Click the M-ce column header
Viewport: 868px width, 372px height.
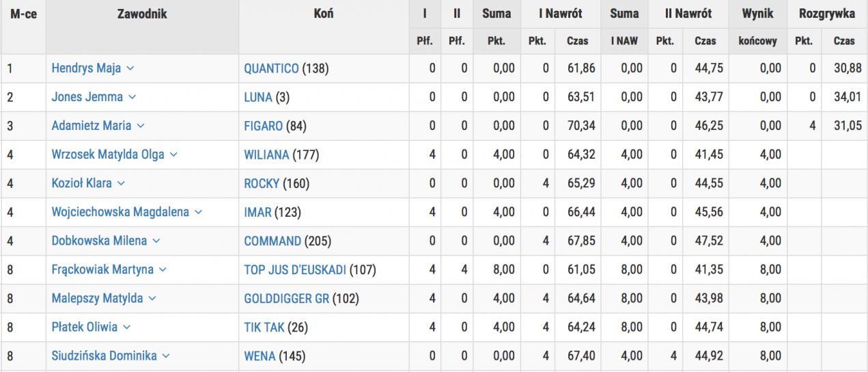click(24, 14)
